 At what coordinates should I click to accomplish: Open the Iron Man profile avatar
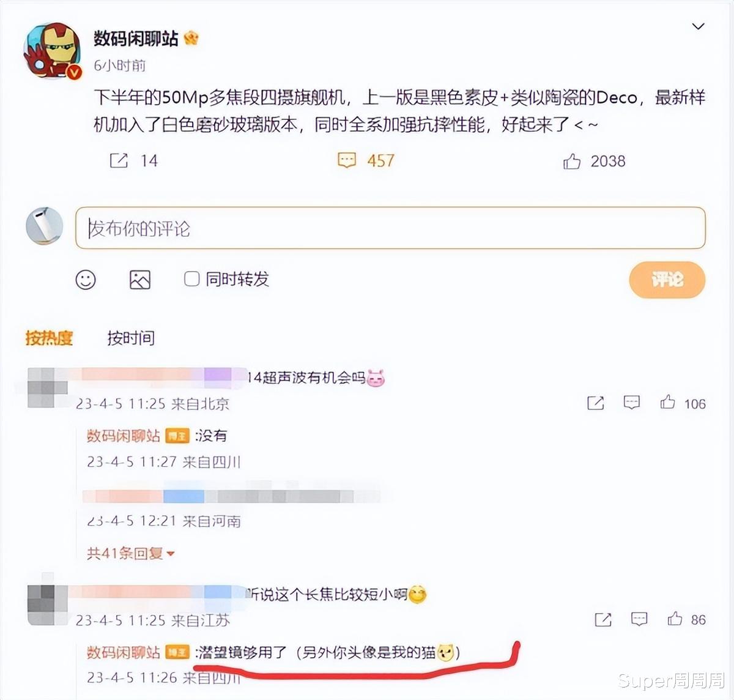53,51
